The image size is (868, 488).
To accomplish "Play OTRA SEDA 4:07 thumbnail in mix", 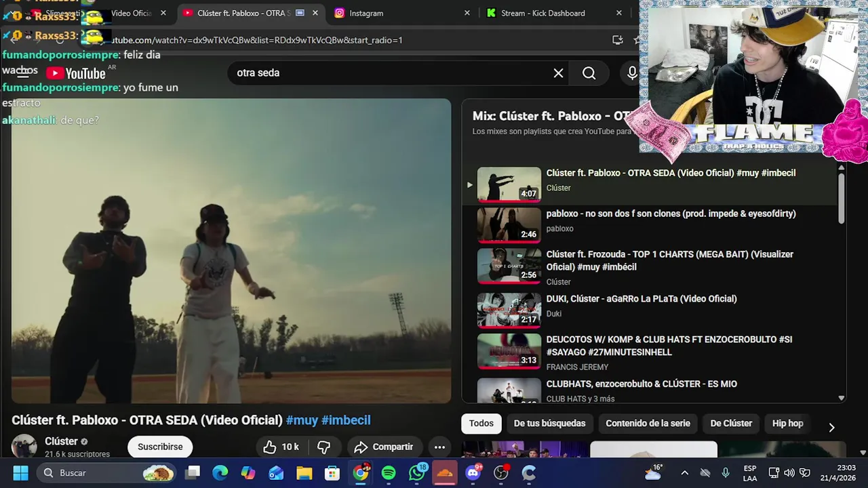I will [509, 184].
